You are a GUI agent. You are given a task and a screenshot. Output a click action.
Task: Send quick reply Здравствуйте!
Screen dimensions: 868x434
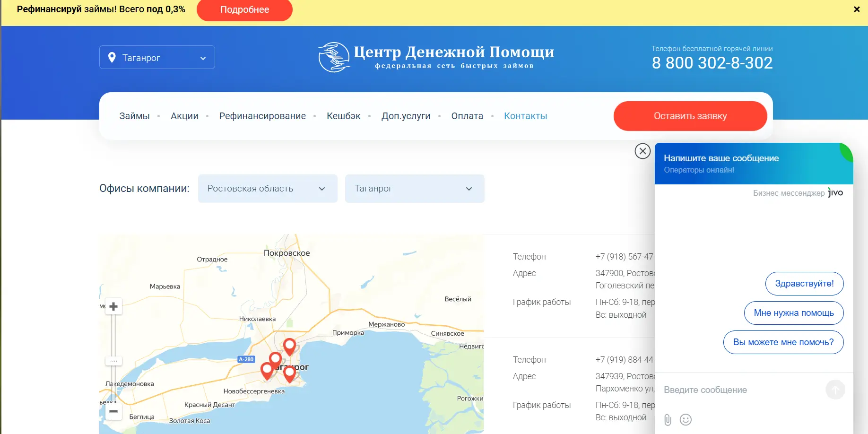coord(804,284)
